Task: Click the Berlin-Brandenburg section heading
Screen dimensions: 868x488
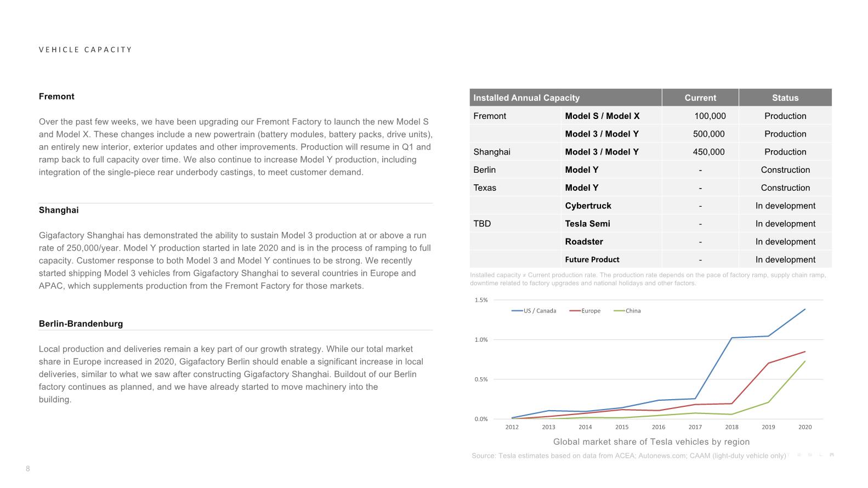Action: click(x=81, y=324)
